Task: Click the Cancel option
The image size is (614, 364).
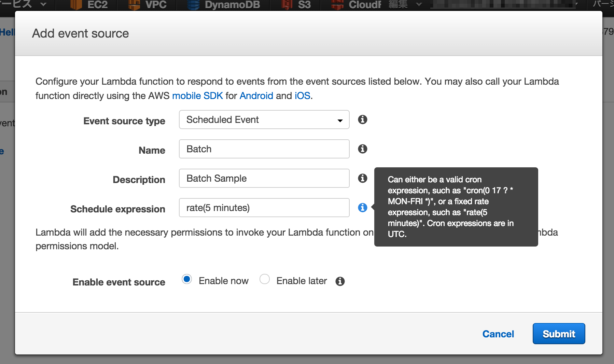Action: pyautogui.click(x=499, y=334)
